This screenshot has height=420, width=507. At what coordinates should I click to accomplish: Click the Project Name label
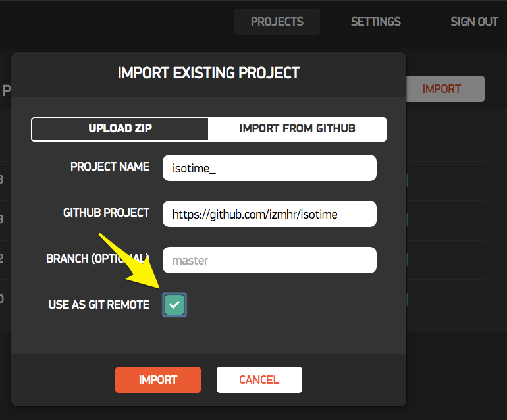click(x=110, y=167)
